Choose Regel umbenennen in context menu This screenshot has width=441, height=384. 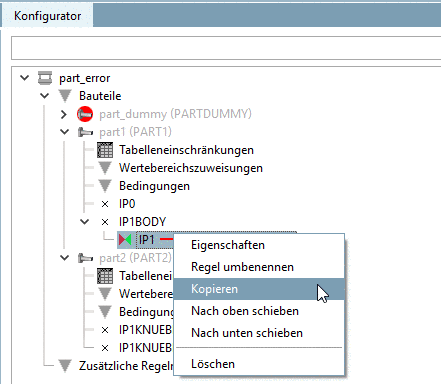[x=259, y=267]
